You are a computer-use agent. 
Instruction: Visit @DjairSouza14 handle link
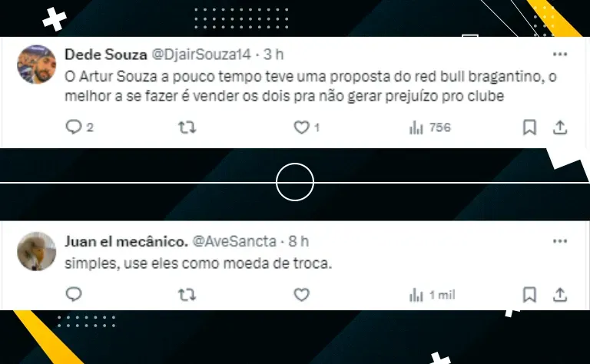201,55
